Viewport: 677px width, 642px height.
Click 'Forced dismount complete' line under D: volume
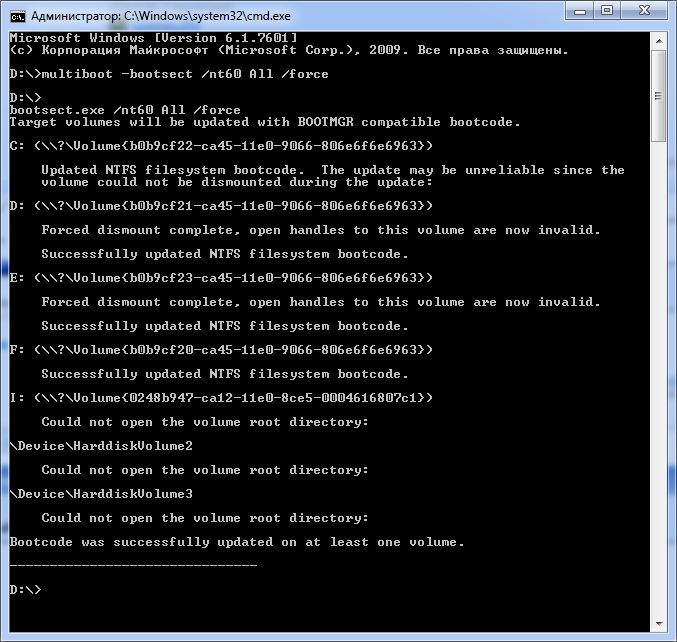click(321, 230)
